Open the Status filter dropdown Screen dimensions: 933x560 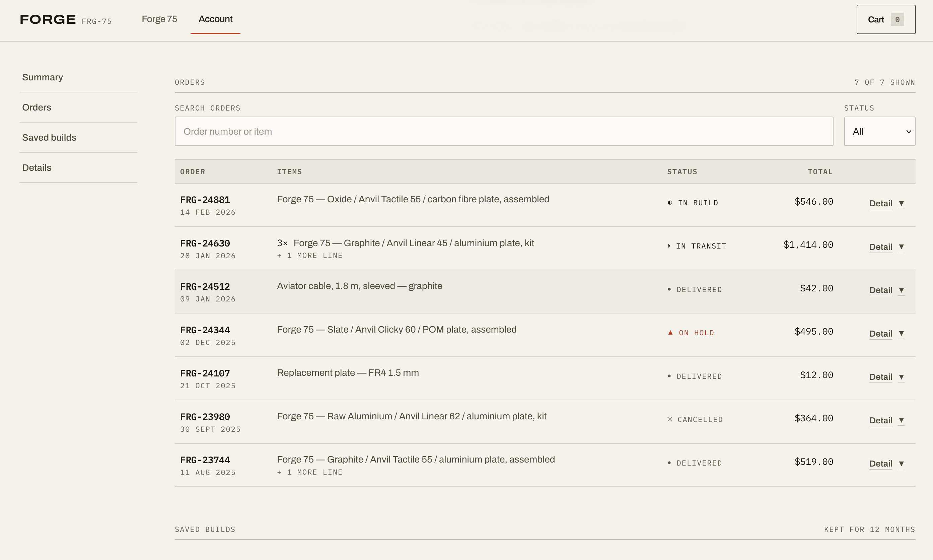tap(879, 131)
